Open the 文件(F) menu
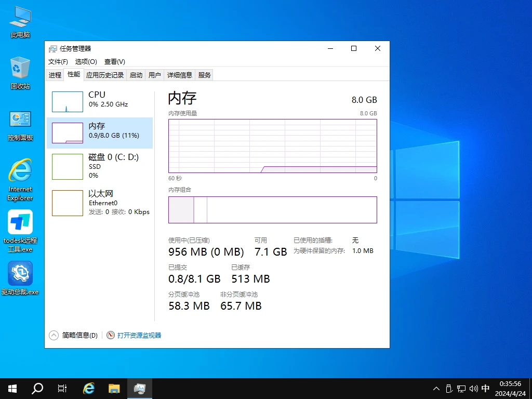This screenshot has width=532, height=399. point(58,62)
